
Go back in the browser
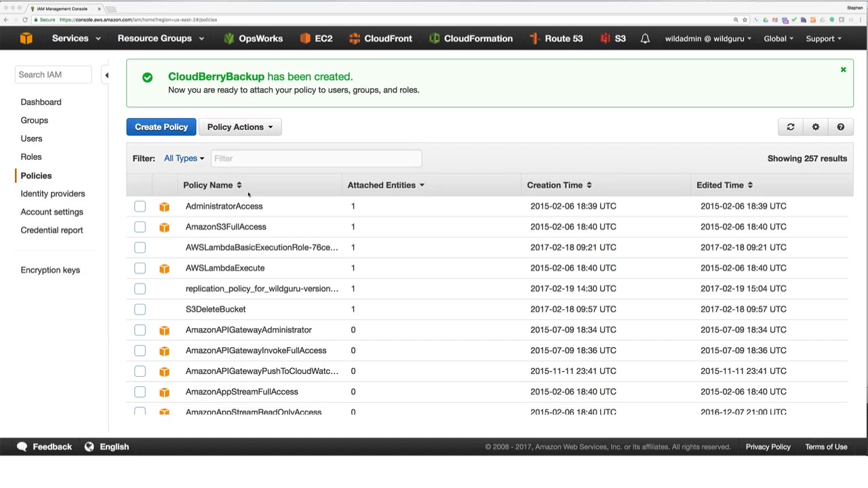click(x=6, y=20)
